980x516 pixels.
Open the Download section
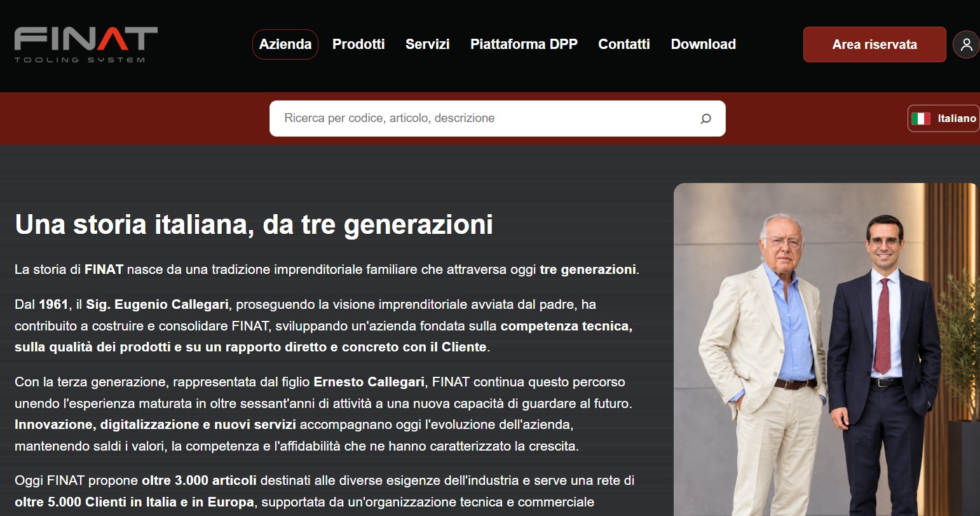704,44
